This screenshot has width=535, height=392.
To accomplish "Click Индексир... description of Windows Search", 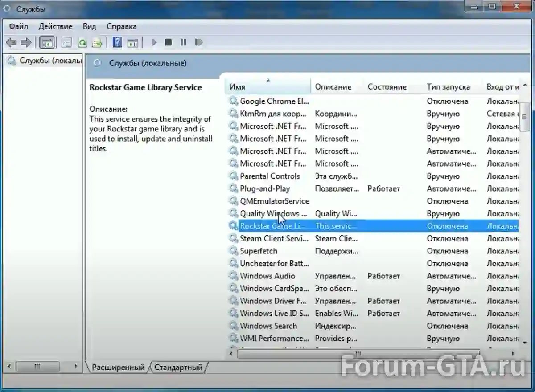I will coord(336,326).
